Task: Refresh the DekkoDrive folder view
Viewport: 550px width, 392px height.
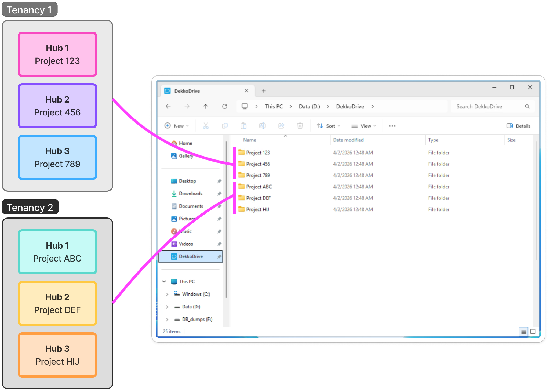Action: [x=225, y=106]
